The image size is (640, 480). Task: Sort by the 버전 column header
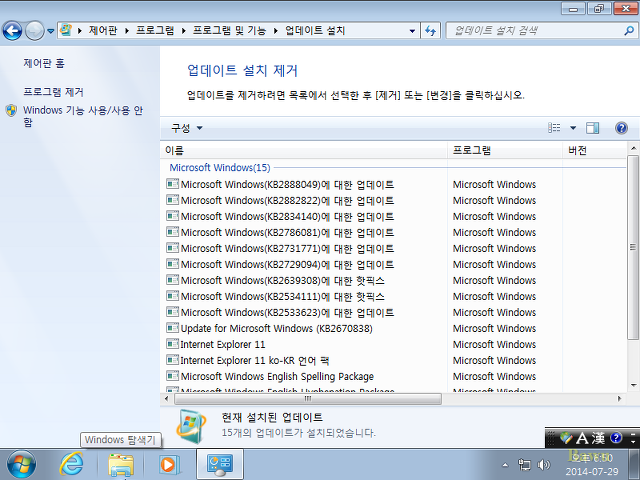594,150
